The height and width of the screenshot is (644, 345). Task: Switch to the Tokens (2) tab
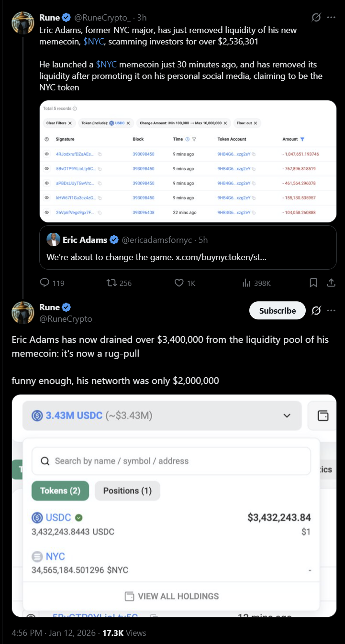[60, 491]
